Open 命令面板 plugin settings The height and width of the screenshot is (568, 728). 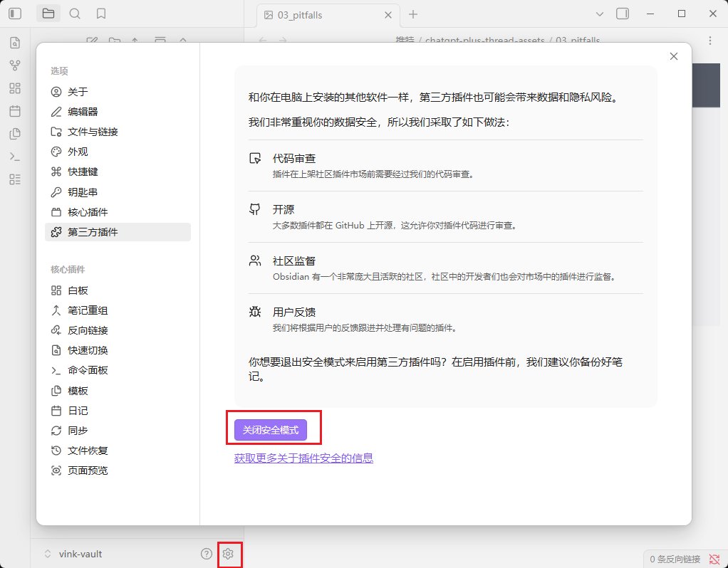[118, 370]
